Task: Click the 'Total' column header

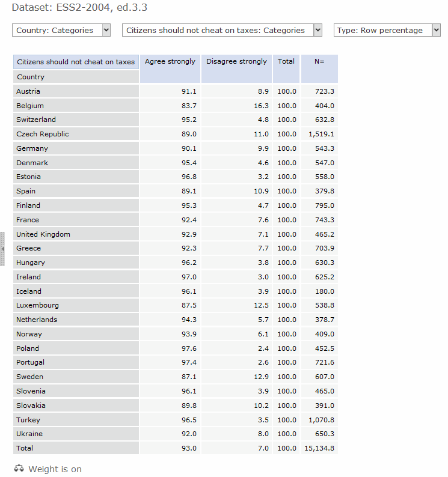Action: tap(286, 62)
